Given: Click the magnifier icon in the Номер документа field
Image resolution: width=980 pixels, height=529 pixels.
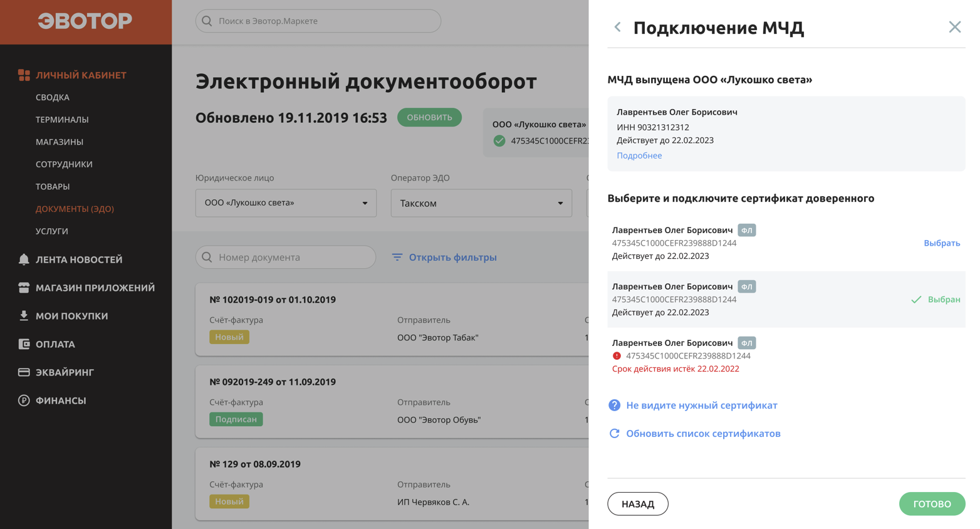Looking at the screenshot, I should click(x=207, y=257).
